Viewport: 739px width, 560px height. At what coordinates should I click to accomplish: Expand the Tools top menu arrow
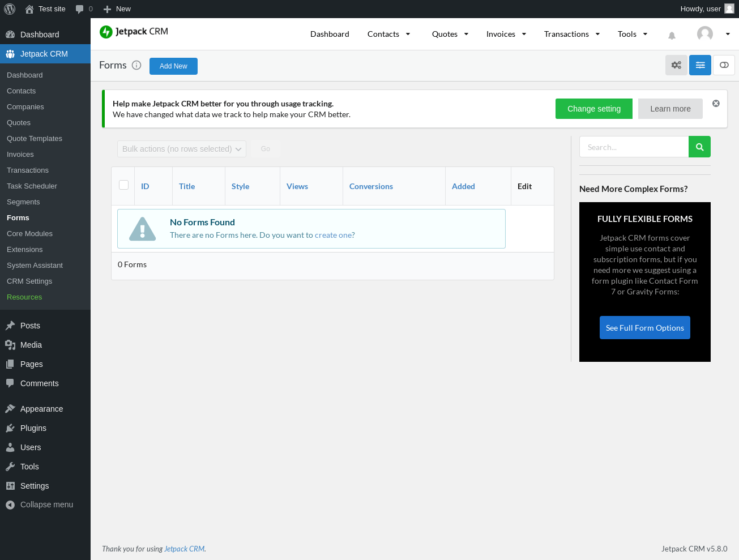[645, 34]
